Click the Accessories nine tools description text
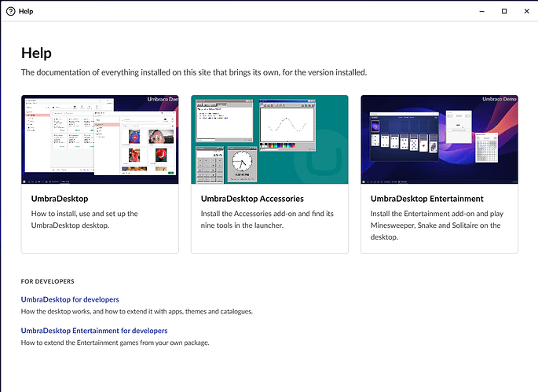This screenshot has width=538, height=392. click(267, 219)
